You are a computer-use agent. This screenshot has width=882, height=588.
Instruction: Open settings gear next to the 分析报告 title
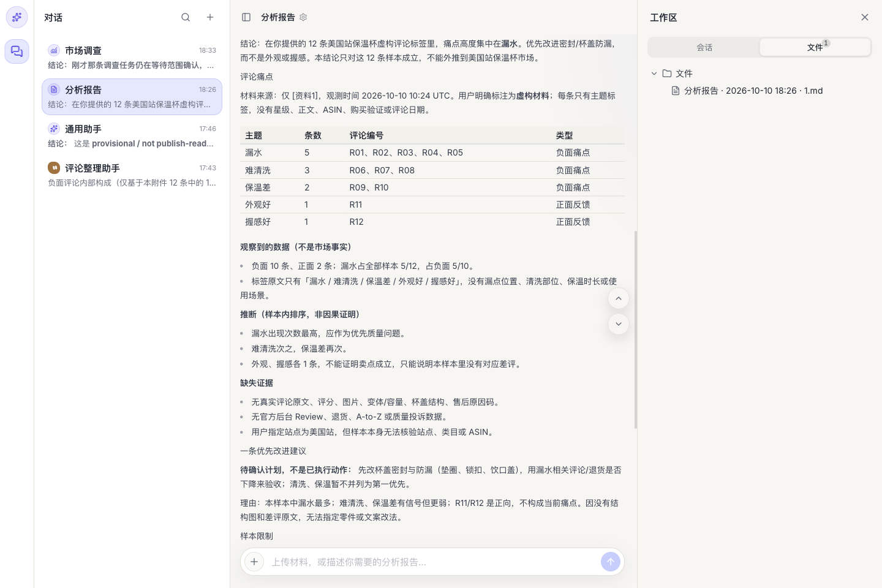click(303, 17)
